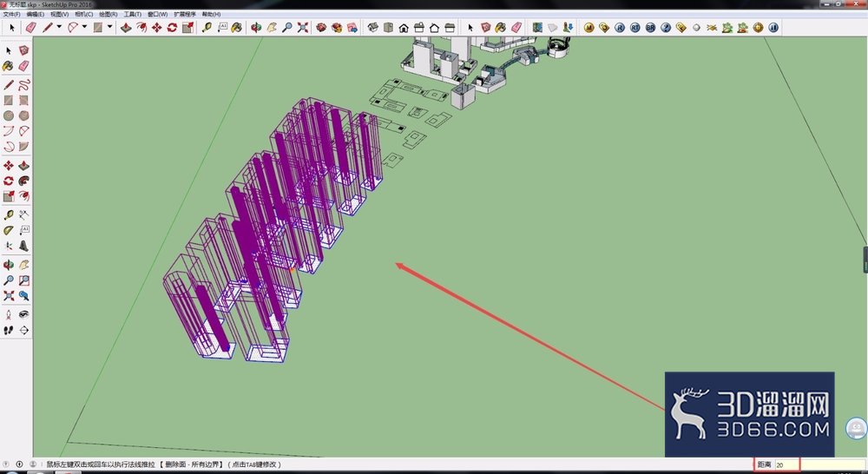Start V-Ray RT render icon
Image resolution: width=868 pixels, height=474 pixels.
(635, 27)
